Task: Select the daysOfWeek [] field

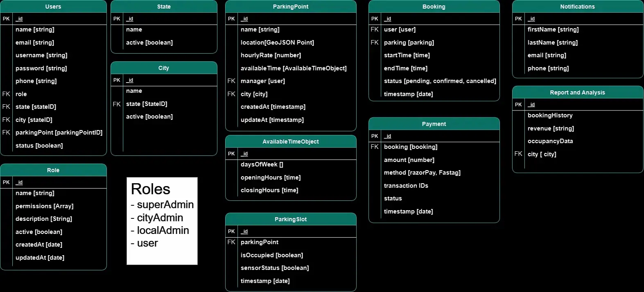Action: (x=262, y=164)
